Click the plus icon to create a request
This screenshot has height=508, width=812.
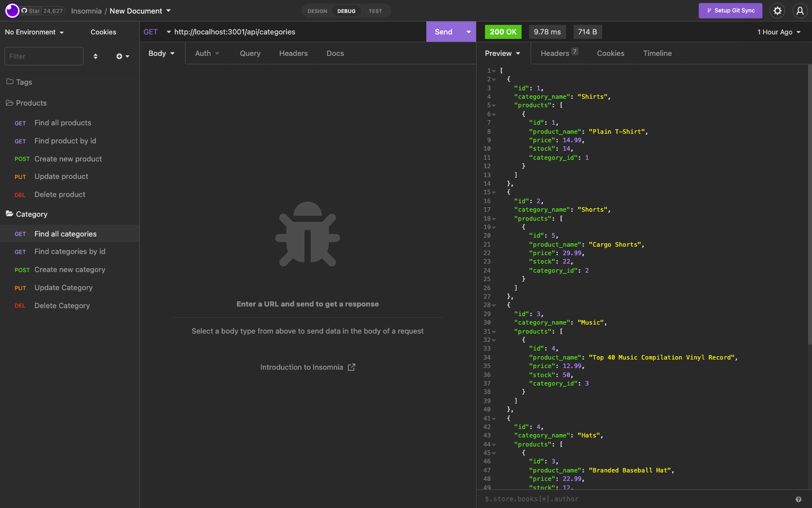tap(119, 56)
